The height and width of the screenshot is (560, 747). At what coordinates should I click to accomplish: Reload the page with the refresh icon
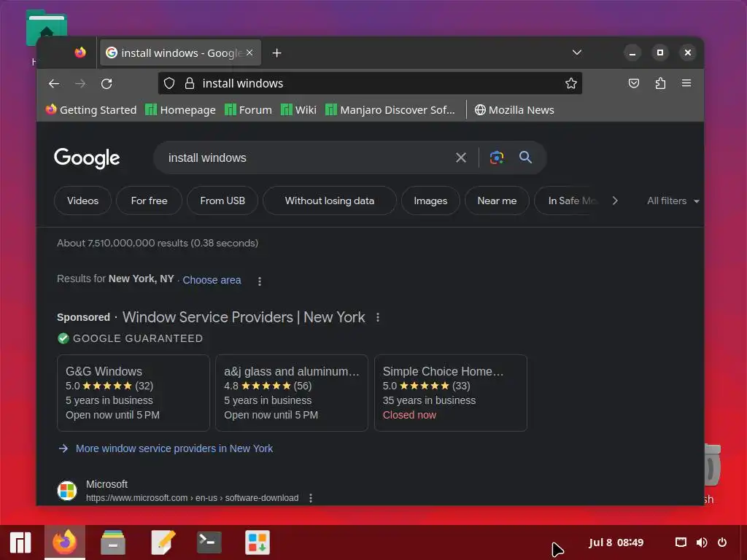(x=107, y=84)
